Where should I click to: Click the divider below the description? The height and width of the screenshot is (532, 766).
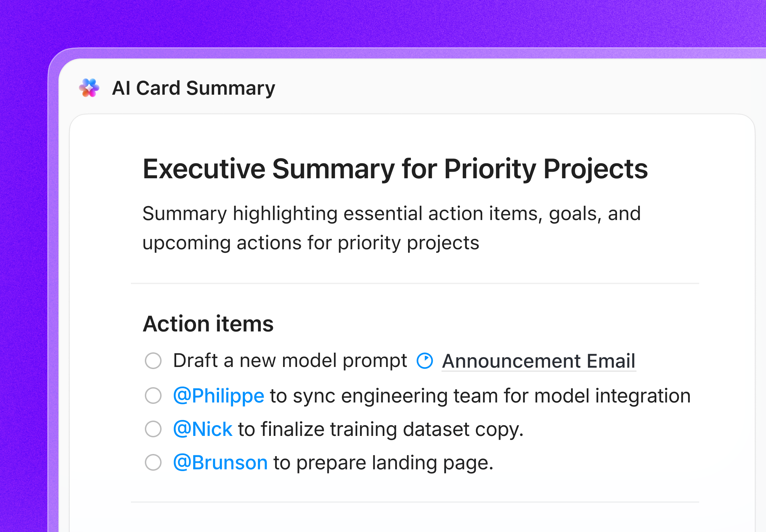(414, 283)
